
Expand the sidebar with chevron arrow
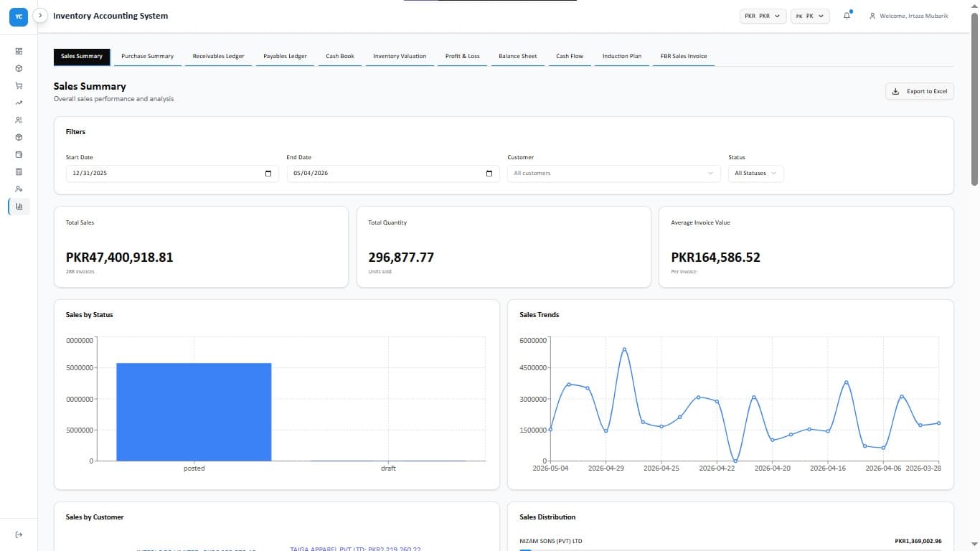[40, 15]
